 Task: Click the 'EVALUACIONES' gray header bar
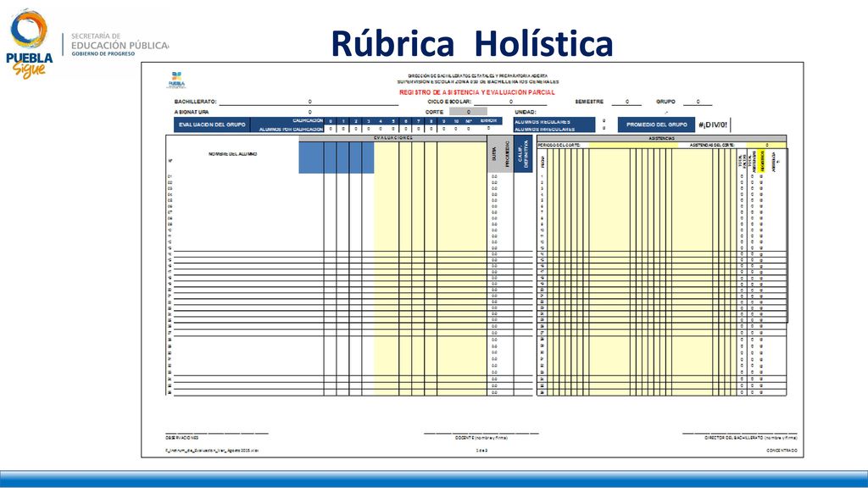[x=393, y=138]
